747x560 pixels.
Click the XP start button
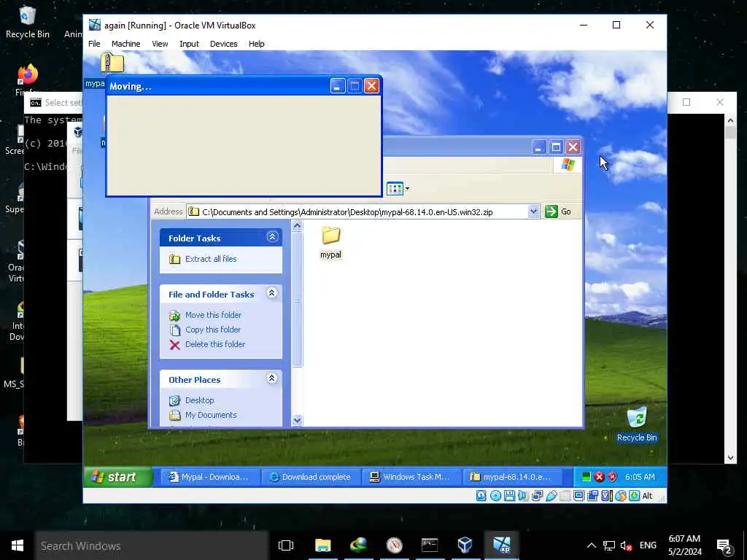[x=118, y=477]
